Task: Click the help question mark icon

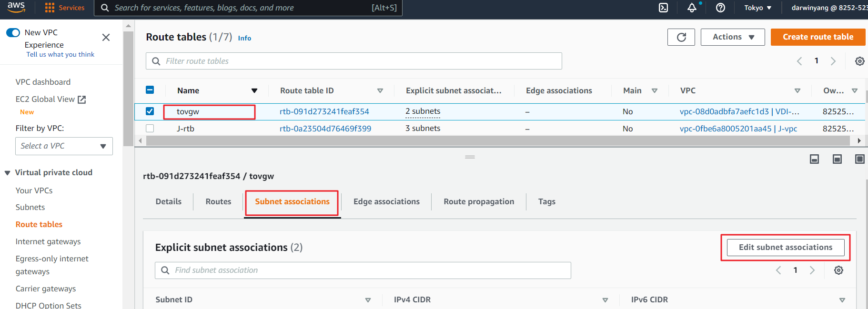Action: 720,8
